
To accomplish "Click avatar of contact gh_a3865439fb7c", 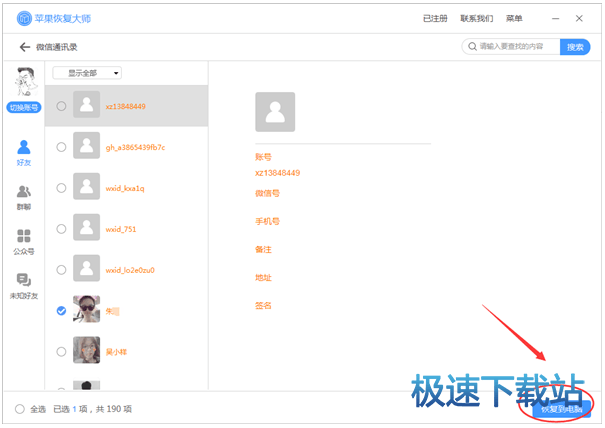I will 86,145.
